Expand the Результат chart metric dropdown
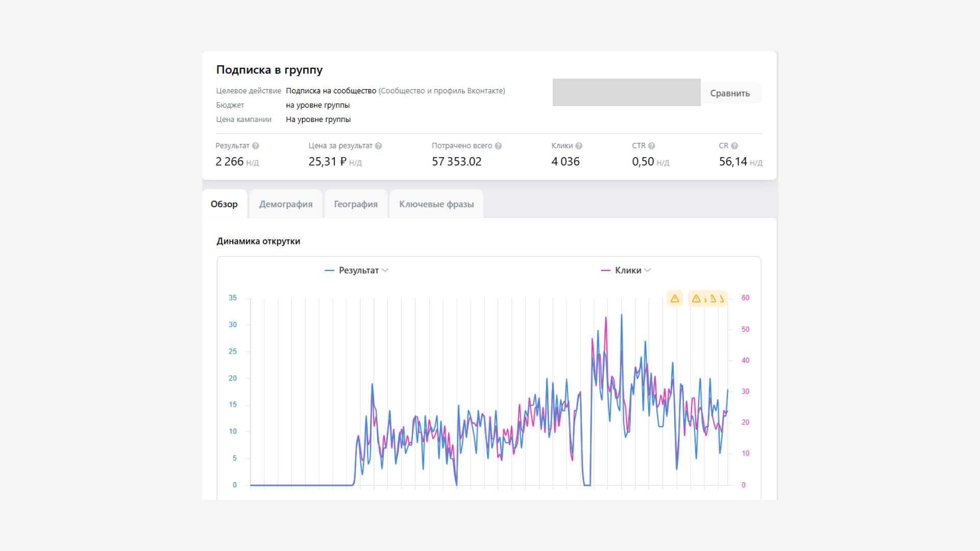Image resolution: width=980 pixels, height=551 pixels. tap(385, 270)
